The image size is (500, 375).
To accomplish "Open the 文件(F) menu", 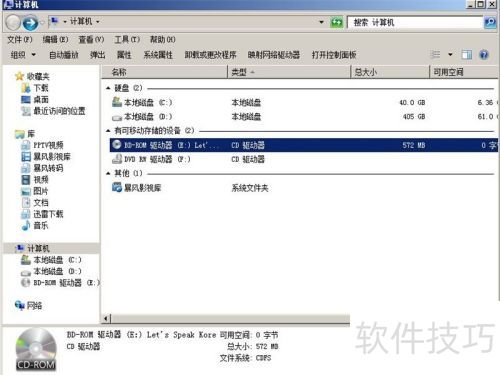I will [20, 39].
